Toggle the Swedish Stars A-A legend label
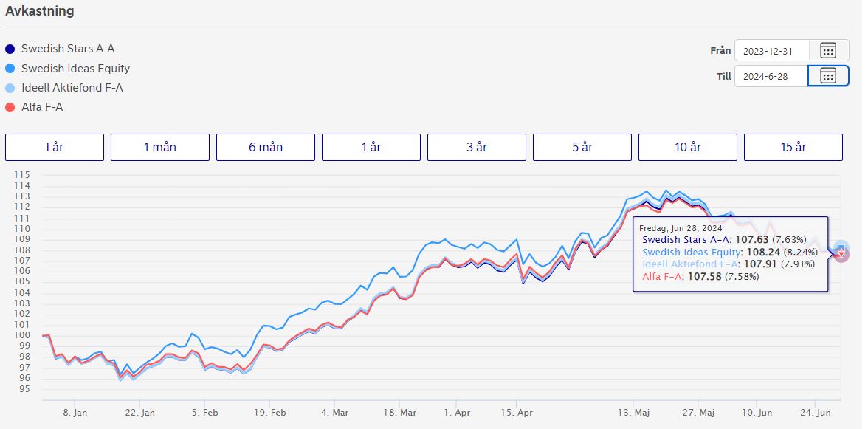The width and height of the screenshot is (868, 429). point(68,49)
